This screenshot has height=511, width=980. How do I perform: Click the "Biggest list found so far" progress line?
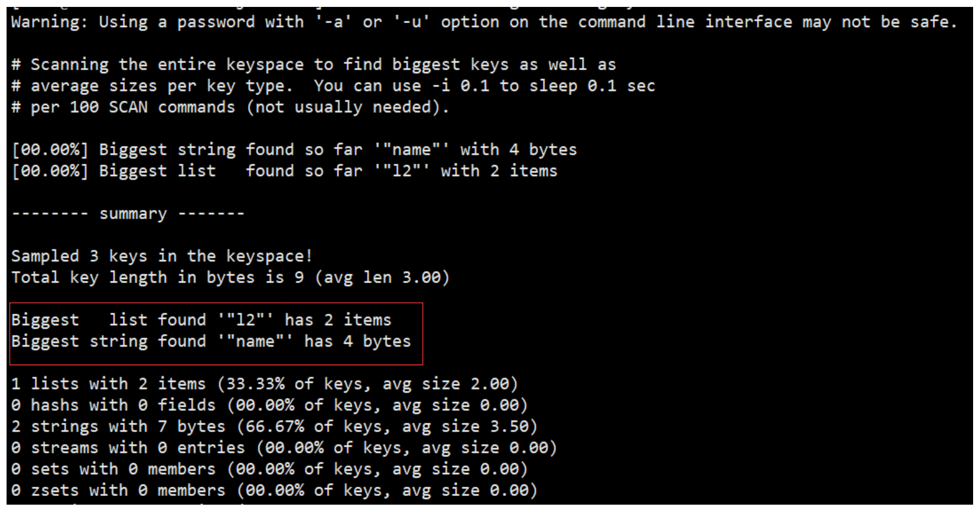(x=284, y=171)
